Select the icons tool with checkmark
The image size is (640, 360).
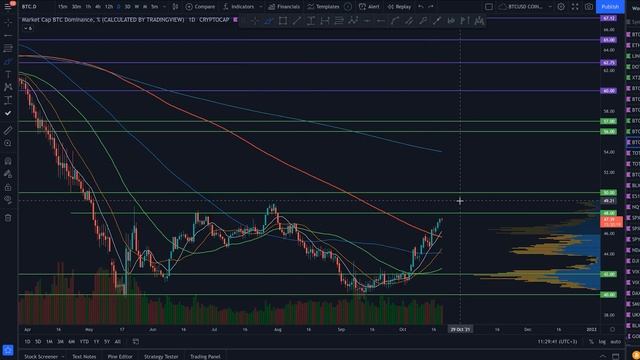[x=8, y=113]
